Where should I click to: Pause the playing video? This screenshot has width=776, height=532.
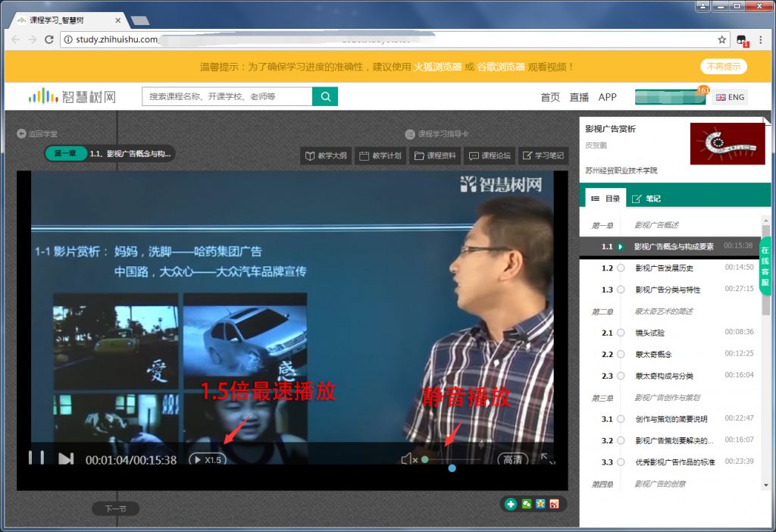point(36,457)
